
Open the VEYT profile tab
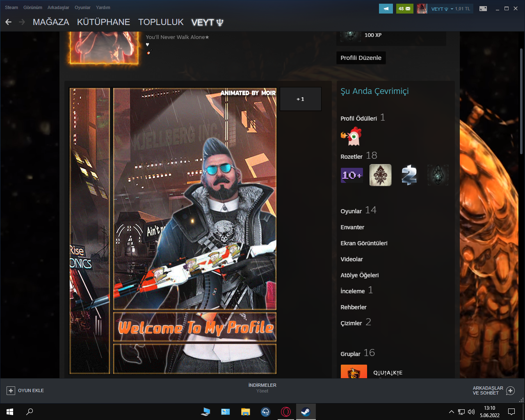point(208,22)
